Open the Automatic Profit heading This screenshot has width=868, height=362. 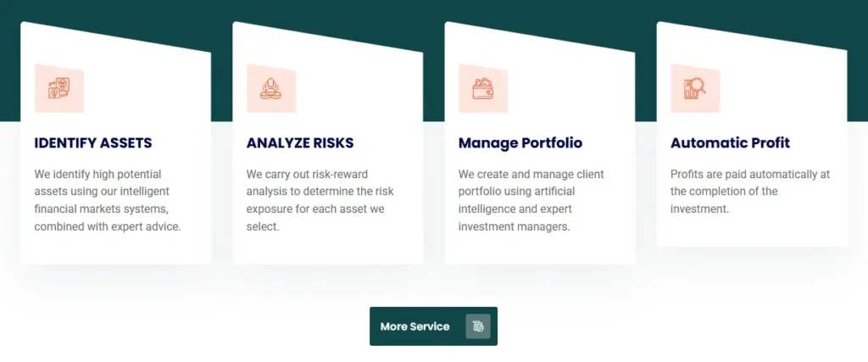point(730,143)
